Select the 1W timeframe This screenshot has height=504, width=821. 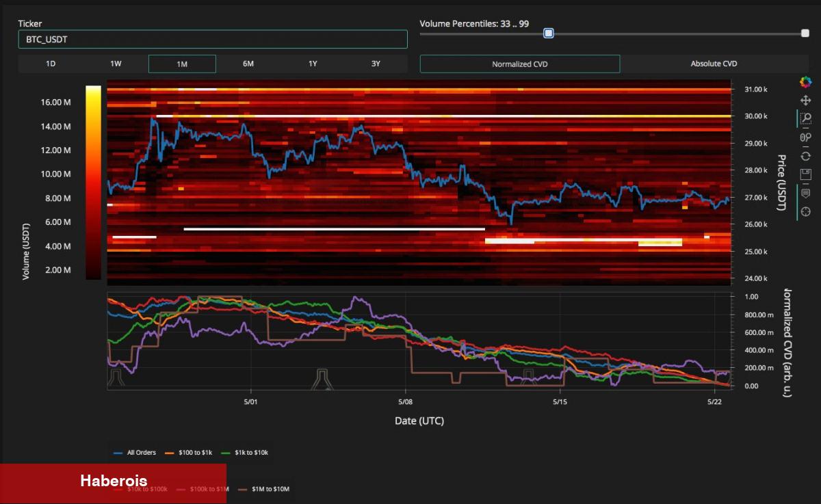[116, 64]
